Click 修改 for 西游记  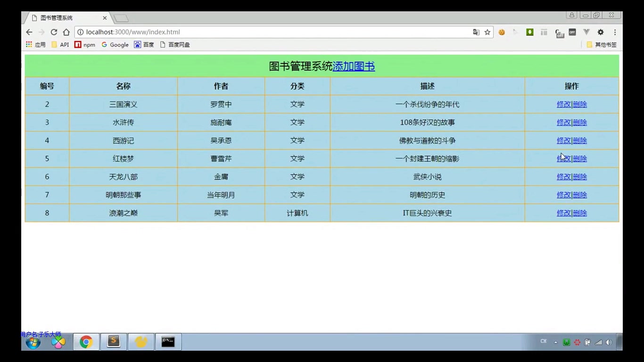(x=564, y=140)
